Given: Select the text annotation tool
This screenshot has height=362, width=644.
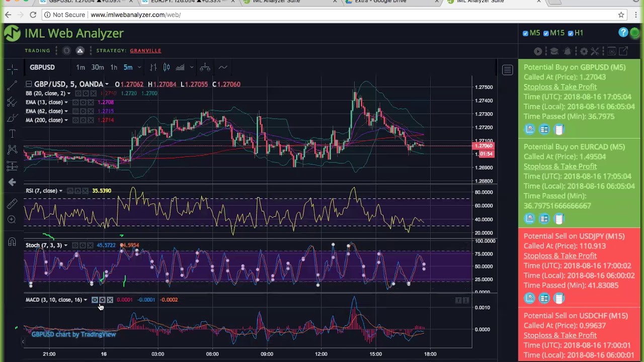Looking at the screenshot, I should 12,134.
